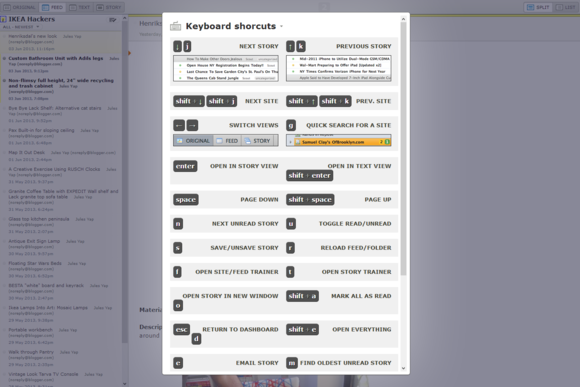Open 'Custom Bathroom Unit with Adils legs' story
This screenshot has height=387, width=580.
56,58
